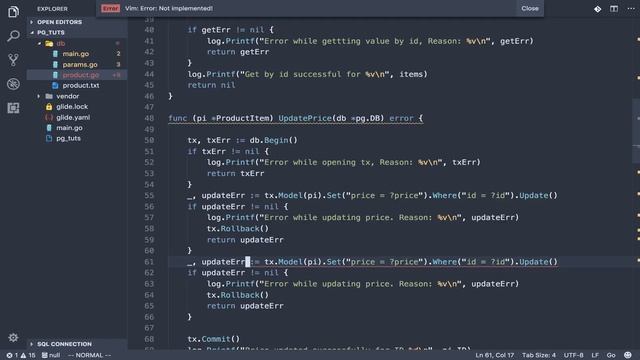
Task: Click line number 48 in the gutter
Action: click(149, 118)
